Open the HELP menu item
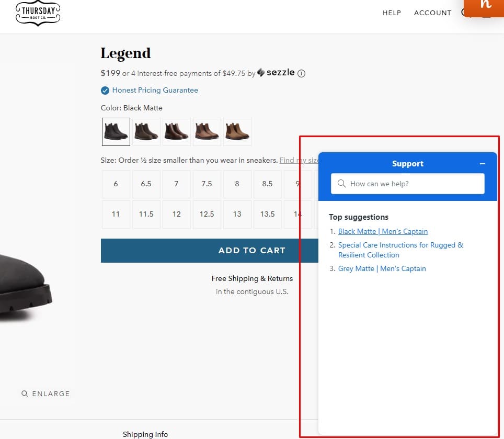The width and height of the screenshot is (504, 439). [392, 13]
